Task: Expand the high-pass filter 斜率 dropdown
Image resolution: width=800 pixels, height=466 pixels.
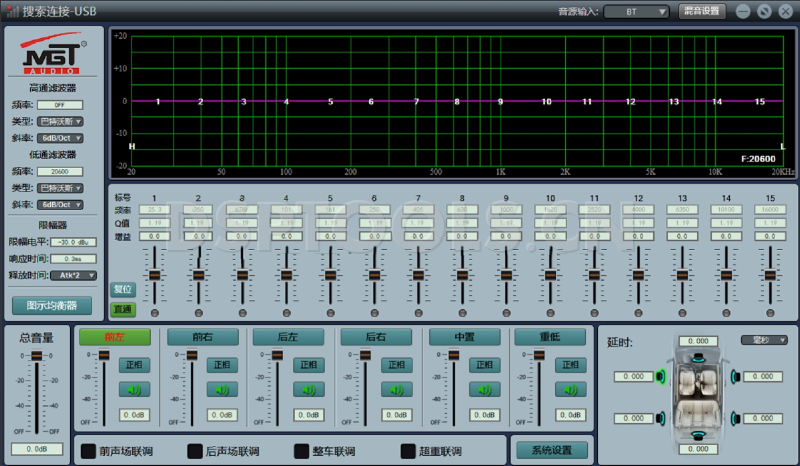Action: click(x=60, y=138)
